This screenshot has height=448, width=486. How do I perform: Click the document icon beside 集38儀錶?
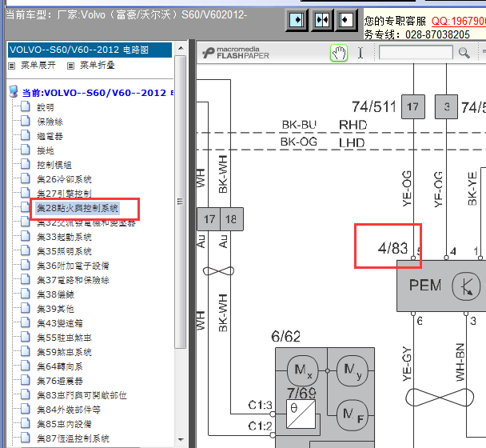pos(26,294)
